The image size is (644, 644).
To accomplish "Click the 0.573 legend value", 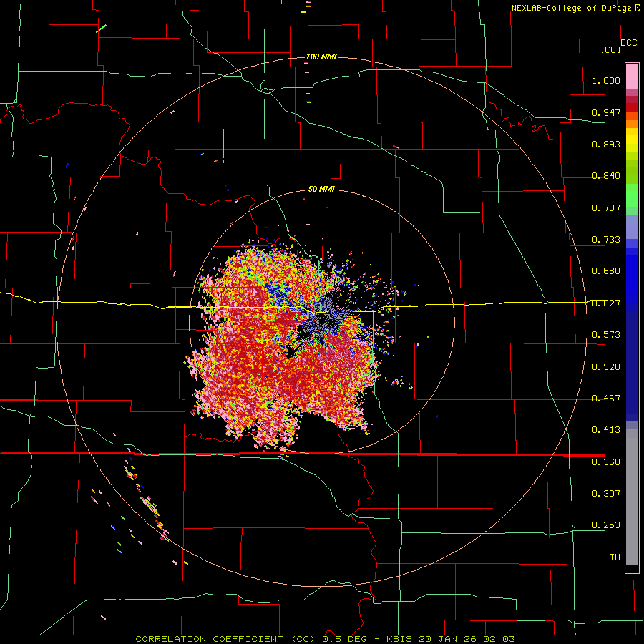I will (606, 335).
